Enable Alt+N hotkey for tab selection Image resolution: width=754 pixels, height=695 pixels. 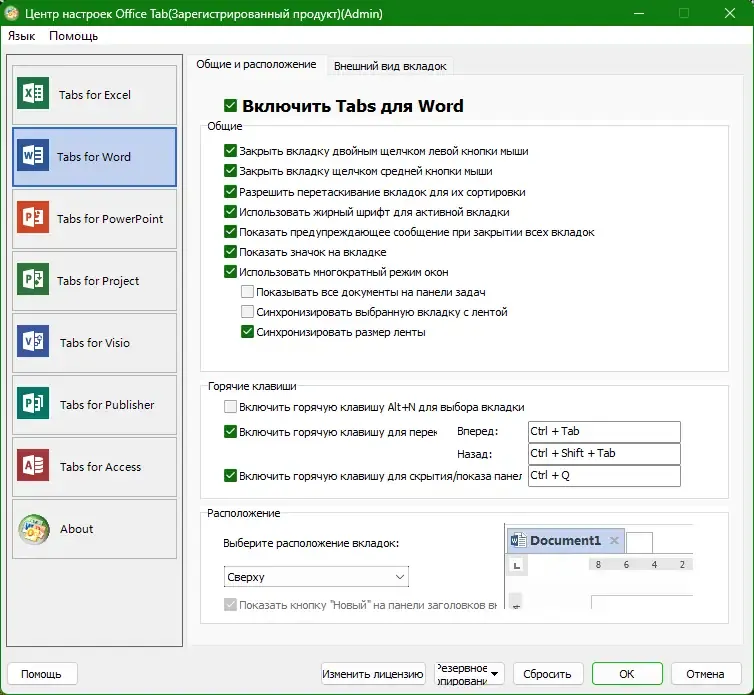pos(230,407)
